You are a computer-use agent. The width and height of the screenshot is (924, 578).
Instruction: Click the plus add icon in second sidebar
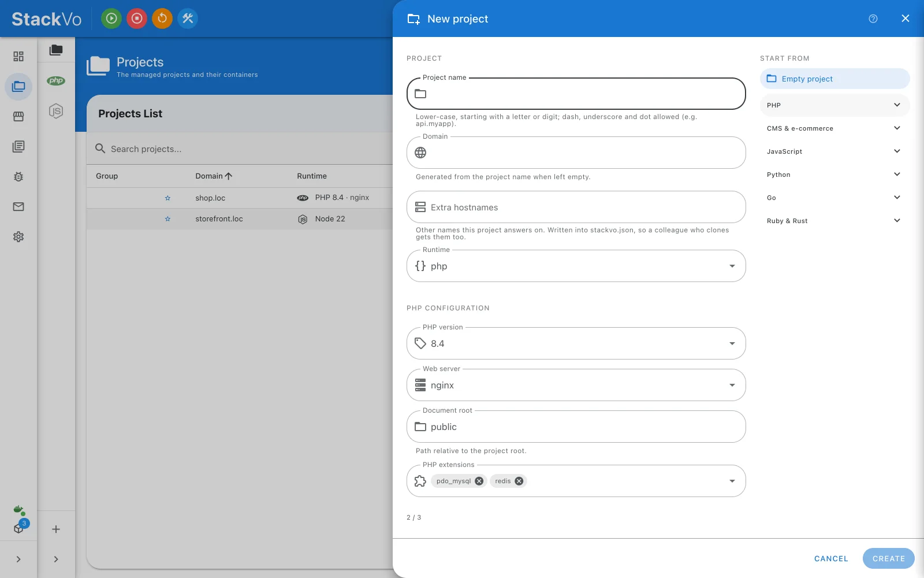[56, 529]
